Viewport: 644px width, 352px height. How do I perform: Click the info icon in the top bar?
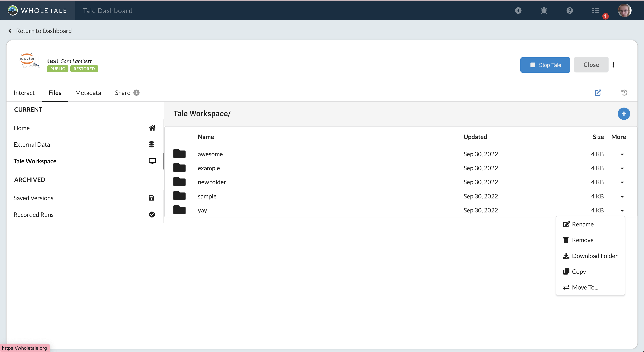click(x=518, y=11)
